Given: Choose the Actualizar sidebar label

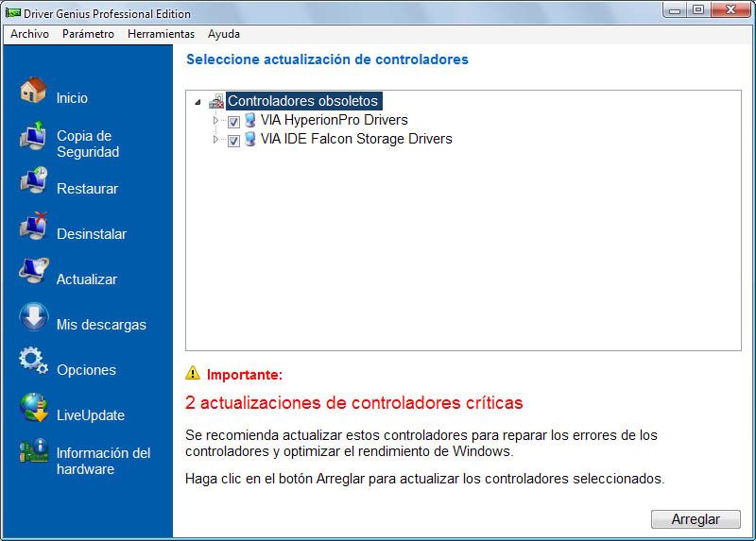Looking at the screenshot, I should pos(87,279).
